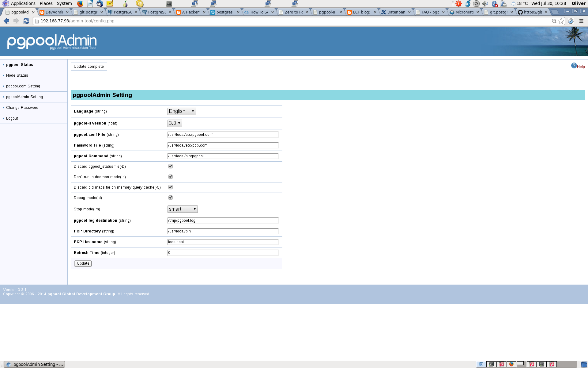Click the Help question mark icon

point(574,66)
